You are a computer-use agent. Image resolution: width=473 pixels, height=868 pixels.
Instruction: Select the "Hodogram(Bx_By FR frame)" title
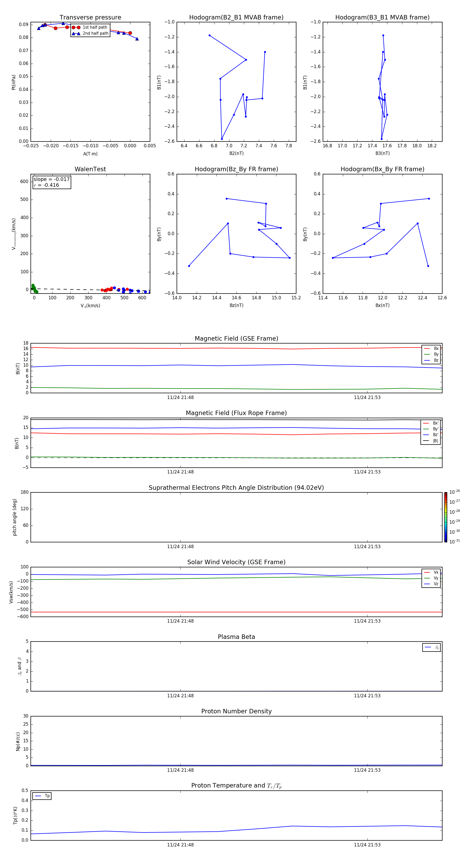point(382,169)
